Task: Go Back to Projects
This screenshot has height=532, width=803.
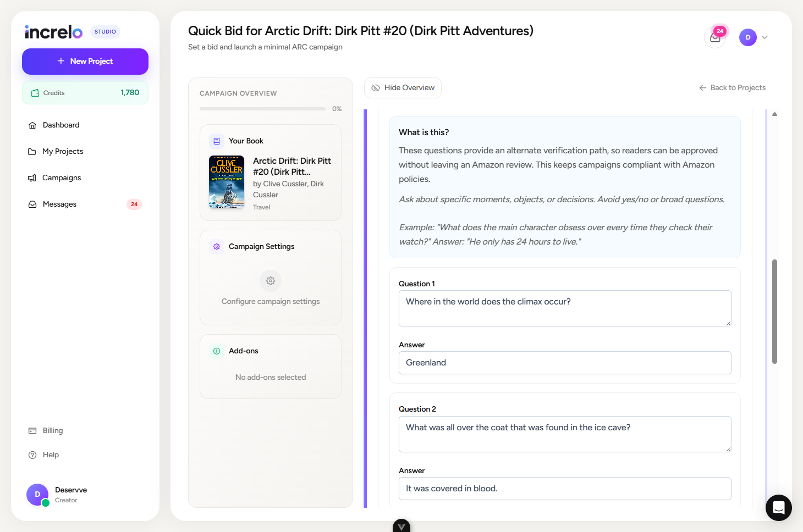Action: [x=732, y=88]
